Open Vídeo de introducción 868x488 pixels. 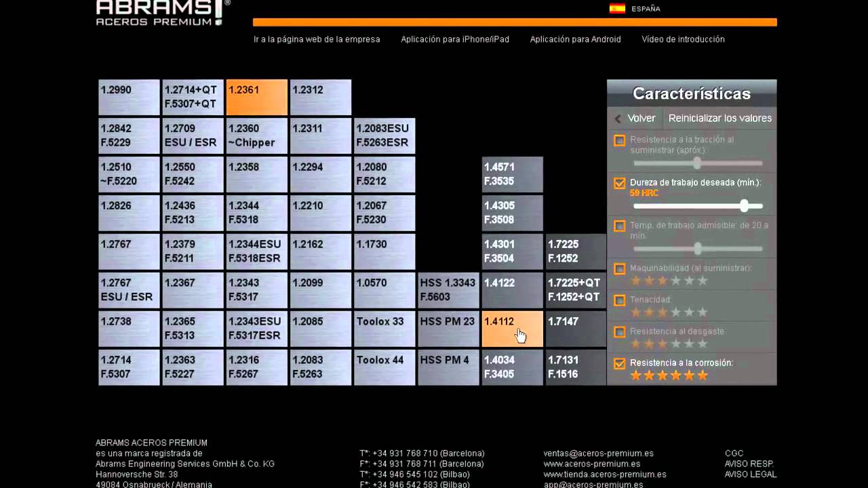click(683, 39)
